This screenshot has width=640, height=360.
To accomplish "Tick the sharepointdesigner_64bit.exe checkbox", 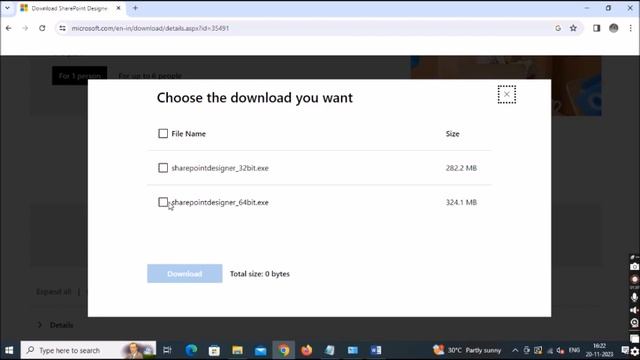I will point(163,202).
